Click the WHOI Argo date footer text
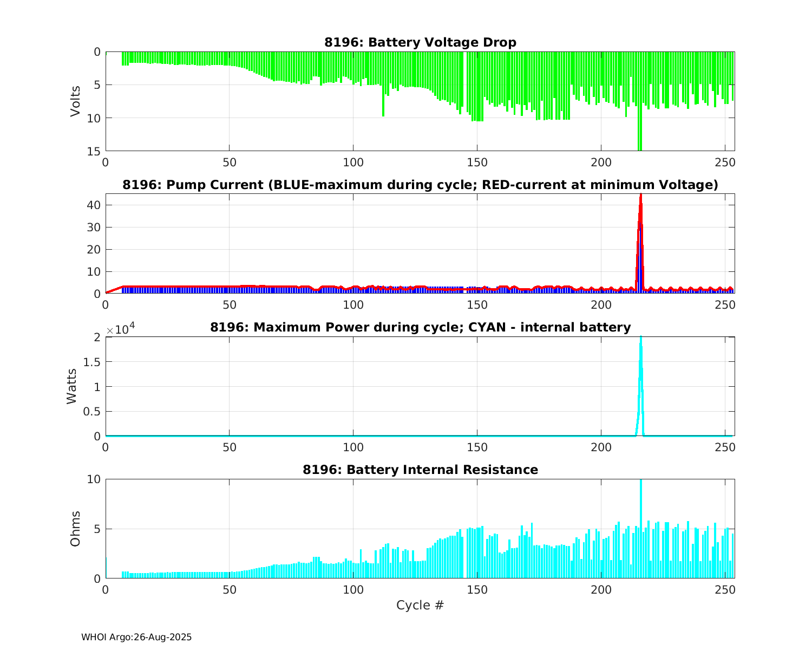 136,638
